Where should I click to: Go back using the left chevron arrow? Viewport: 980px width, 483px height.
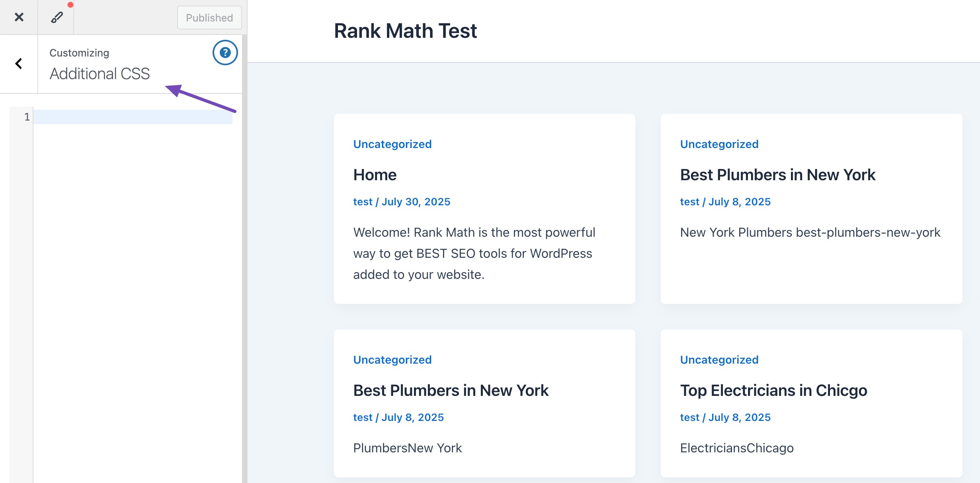click(19, 64)
